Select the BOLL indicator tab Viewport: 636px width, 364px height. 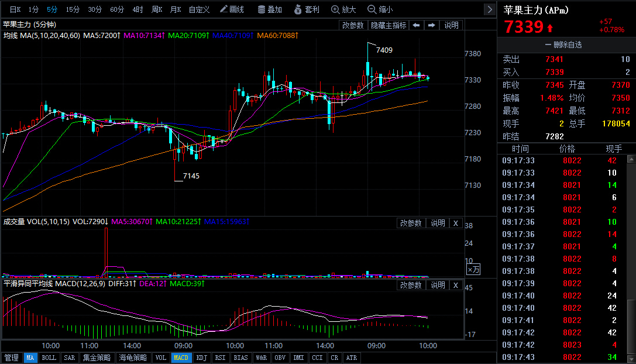[49, 358]
